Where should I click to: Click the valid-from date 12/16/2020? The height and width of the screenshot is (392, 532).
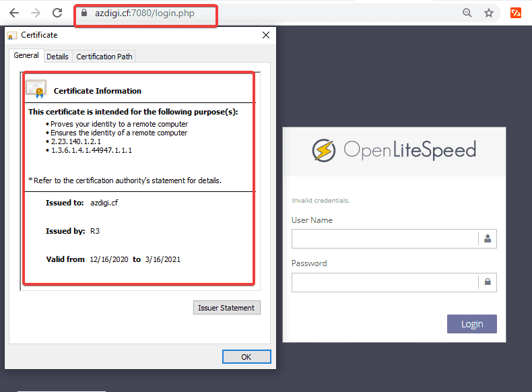(x=109, y=259)
